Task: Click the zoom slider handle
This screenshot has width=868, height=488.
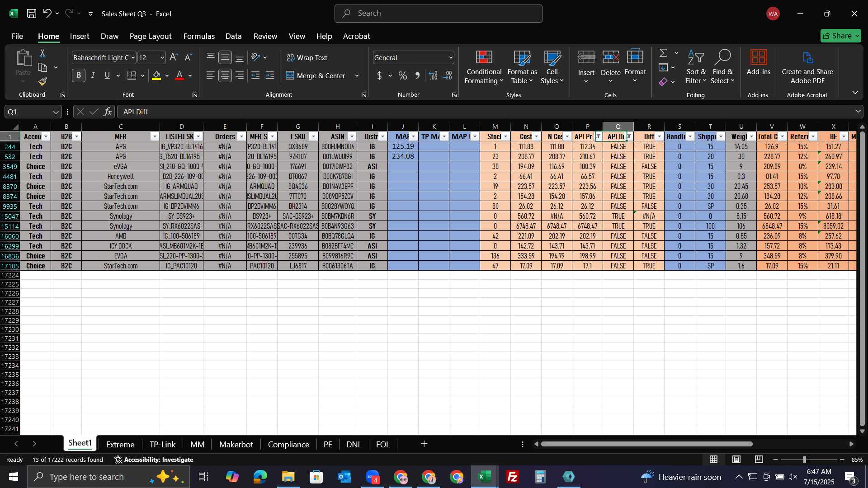Action: click(x=805, y=460)
